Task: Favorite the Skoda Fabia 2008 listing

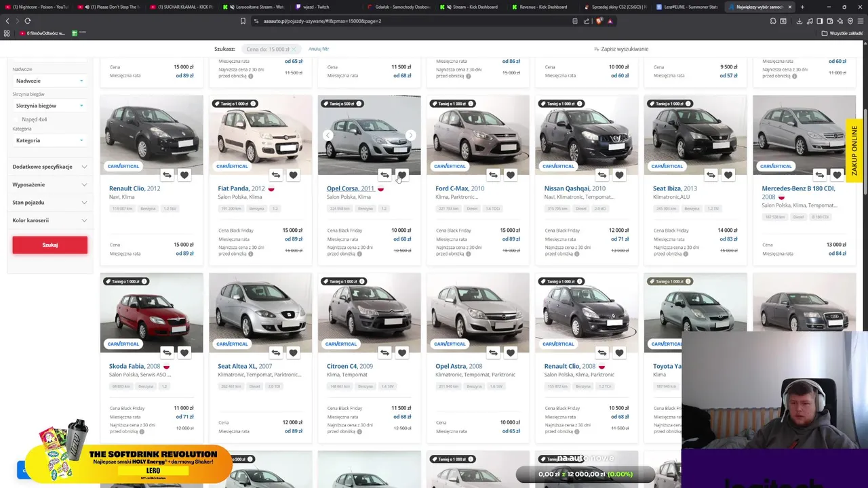Action: 184,352
